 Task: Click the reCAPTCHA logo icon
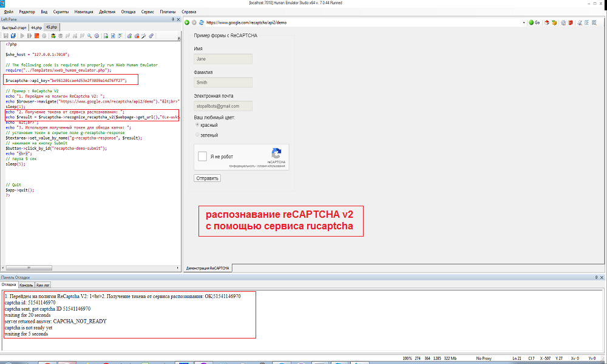276,153
